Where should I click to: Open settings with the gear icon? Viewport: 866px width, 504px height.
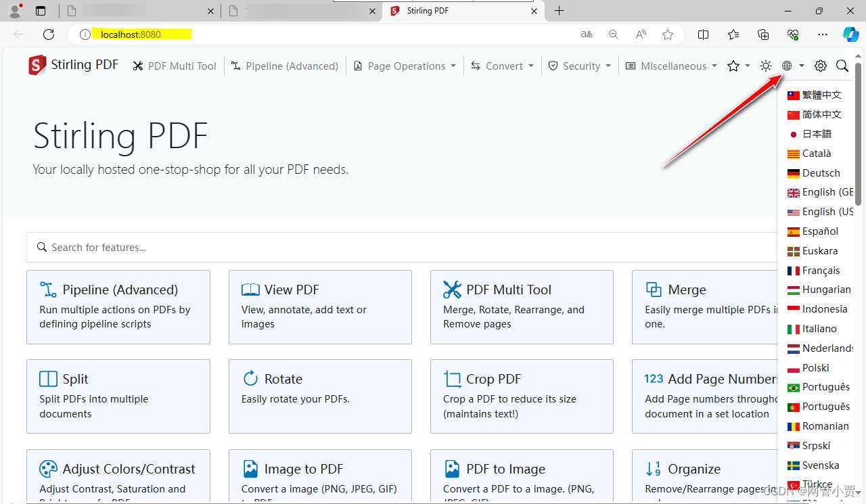[x=820, y=66]
